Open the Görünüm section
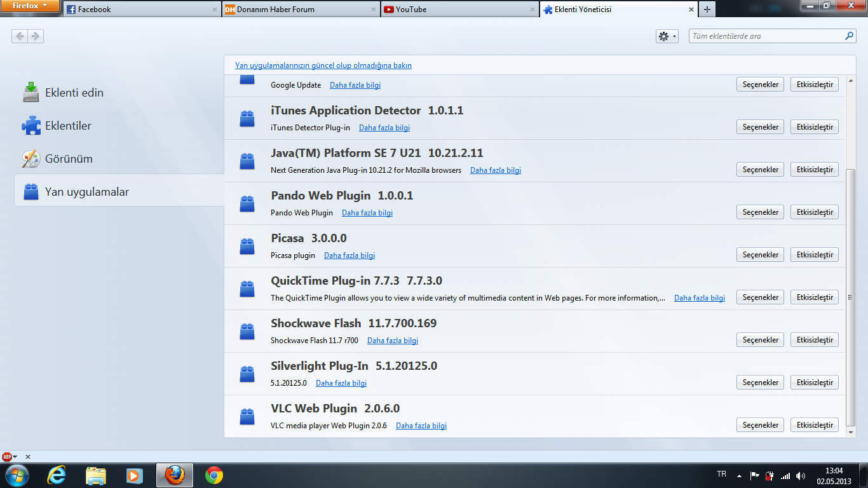Screen dimensions: 868x488 click(x=119, y=159)
